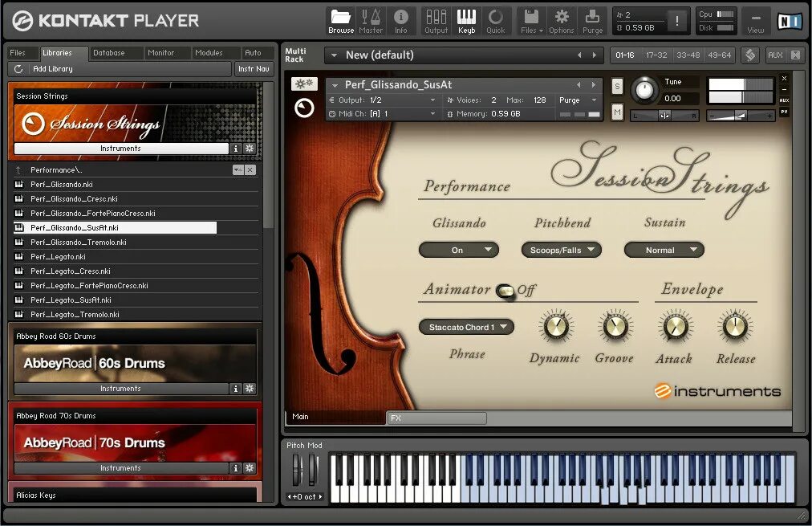Open the View size menu

[756, 21]
